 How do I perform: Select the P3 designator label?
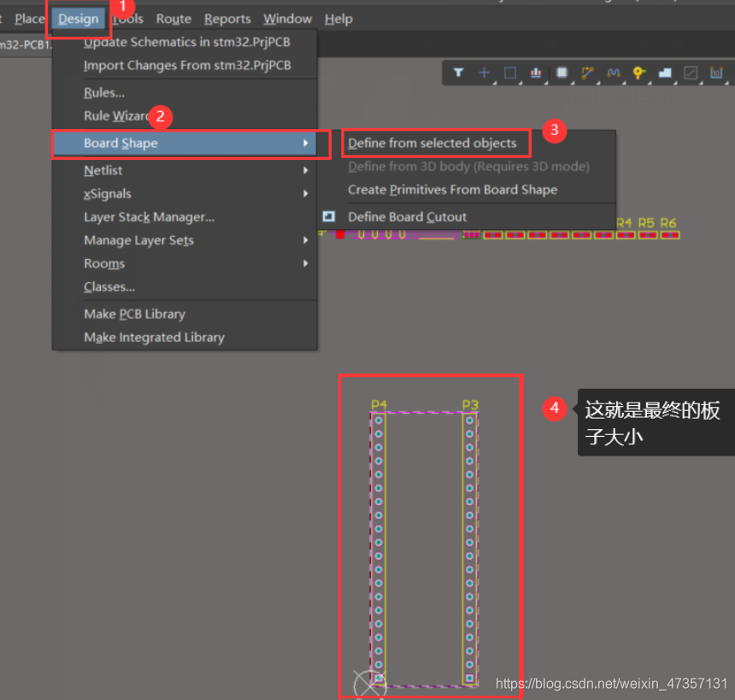click(470, 404)
